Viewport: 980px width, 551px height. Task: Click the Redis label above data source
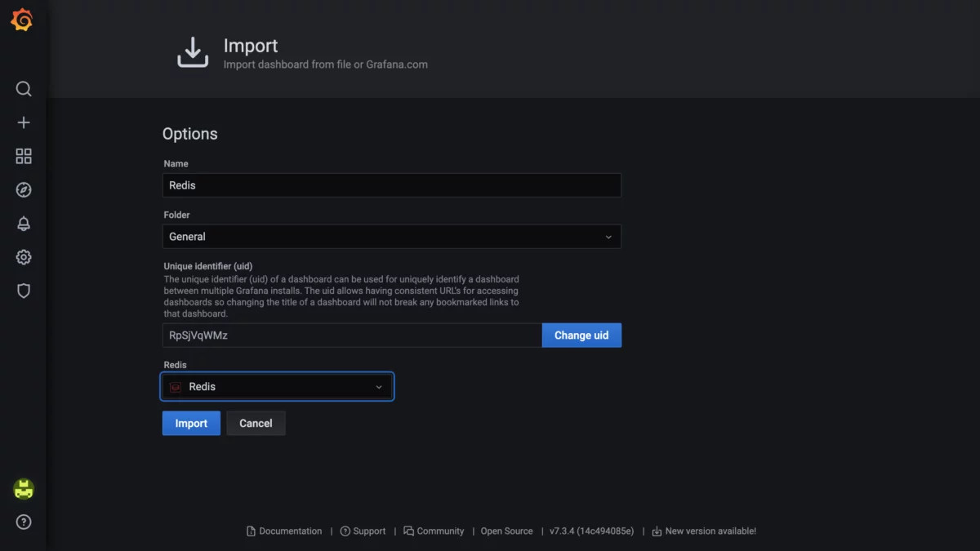(x=175, y=366)
